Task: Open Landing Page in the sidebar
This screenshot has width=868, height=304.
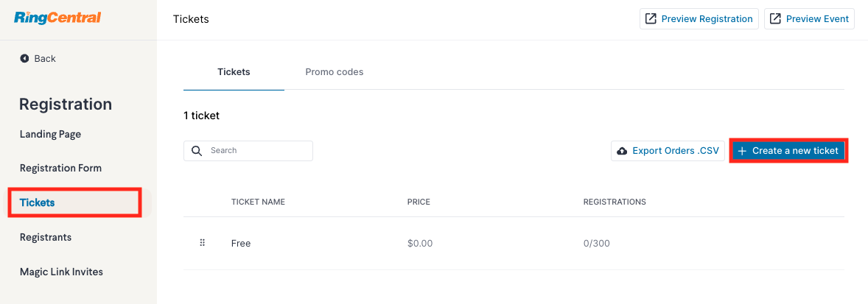Action: pyautogui.click(x=51, y=134)
